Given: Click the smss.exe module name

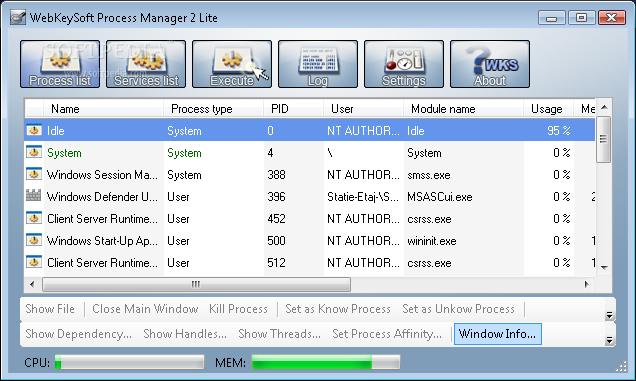Looking at the screenshot, I should [429, 175].
